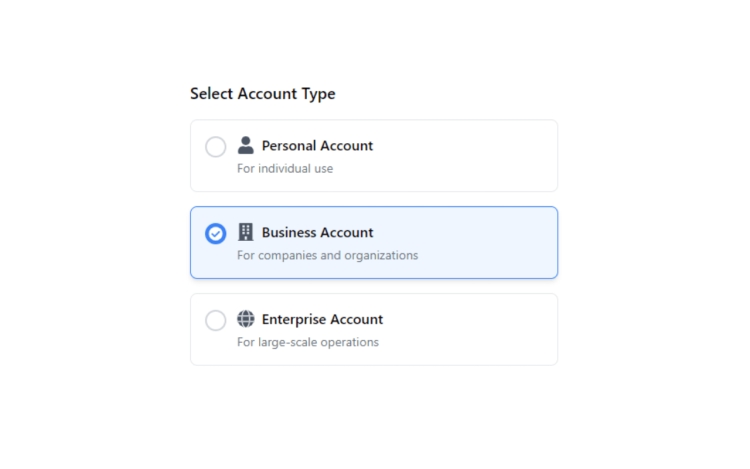Click 'For large-scale operations' description
Screen dimensions: 750x469
(308, 342)
